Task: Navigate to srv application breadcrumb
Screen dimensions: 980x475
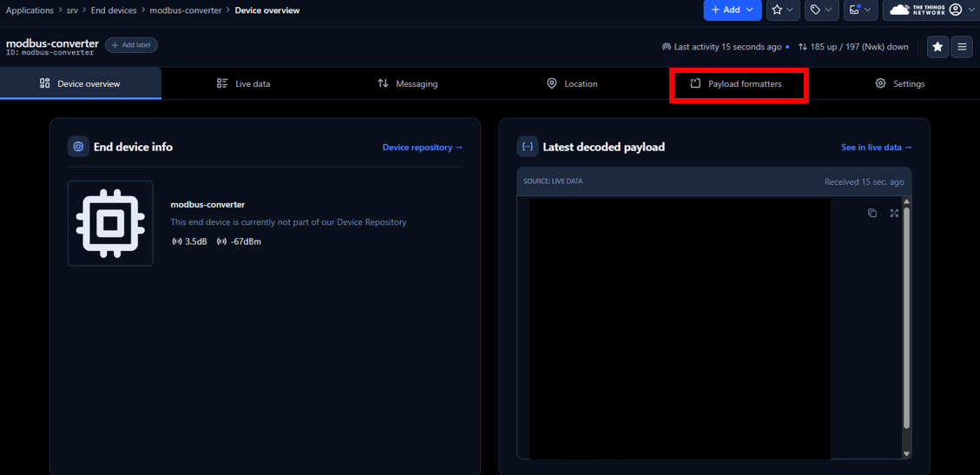Action: click(73, 10)
